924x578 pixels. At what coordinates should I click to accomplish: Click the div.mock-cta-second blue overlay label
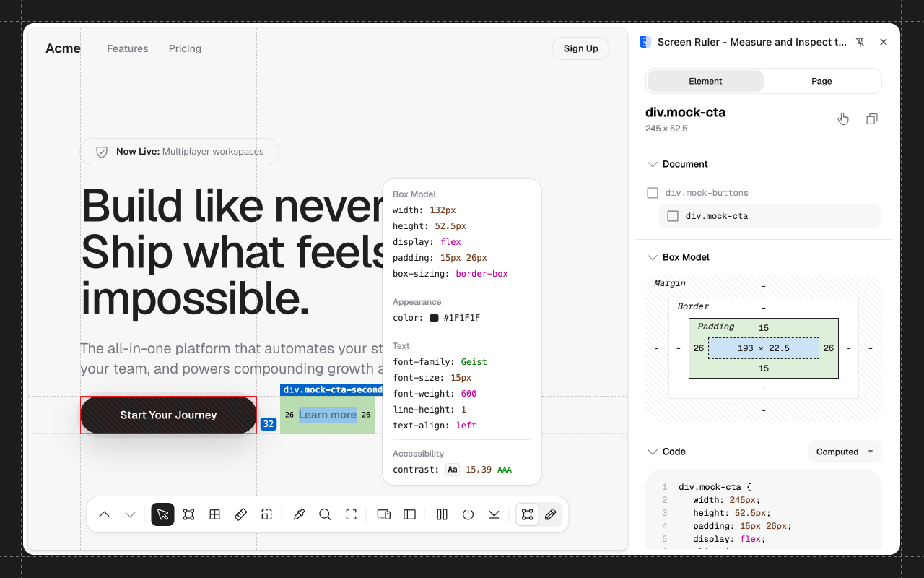[x=331, y=389]
